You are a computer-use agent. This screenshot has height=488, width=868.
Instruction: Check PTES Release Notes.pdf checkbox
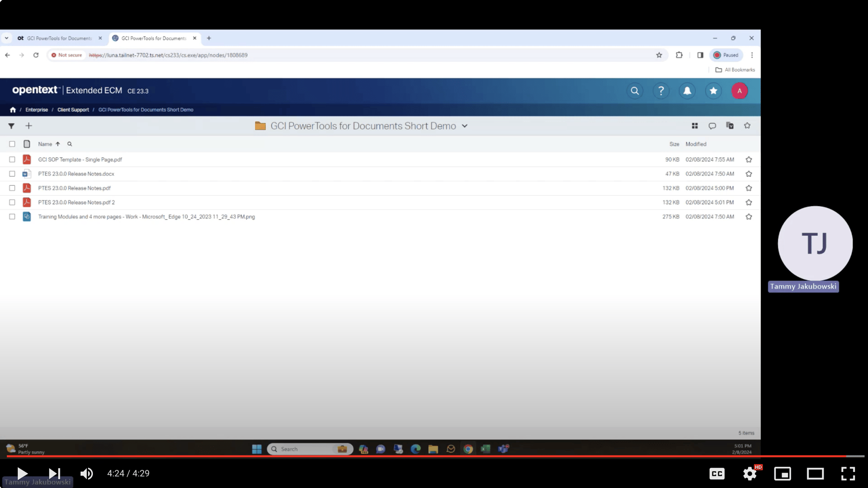[x=12, y=188]
